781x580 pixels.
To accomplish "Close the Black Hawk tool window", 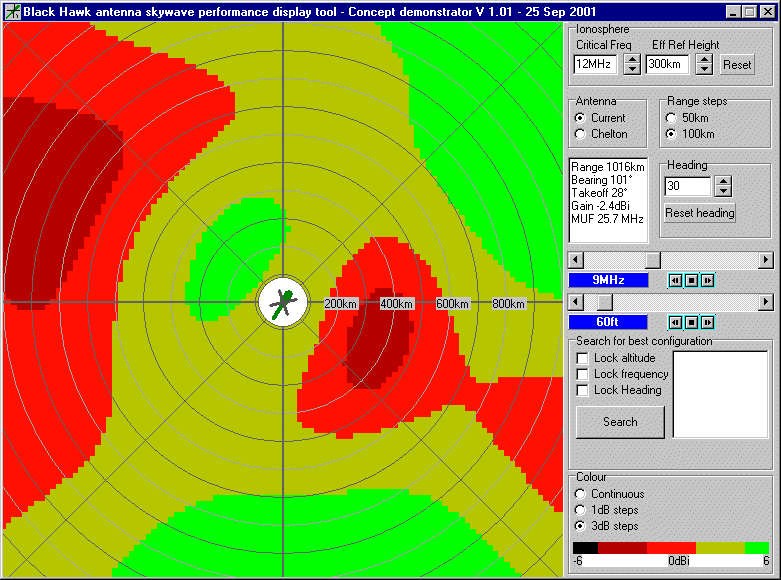I will click(768, 12).
